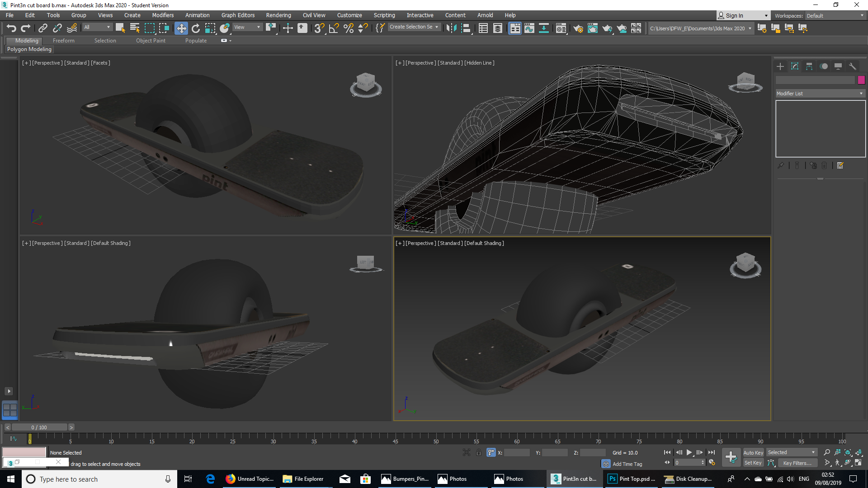This screenshot has width=868, height=488.
Task: Click the Set Key button
Action: [x=753, y=463]
